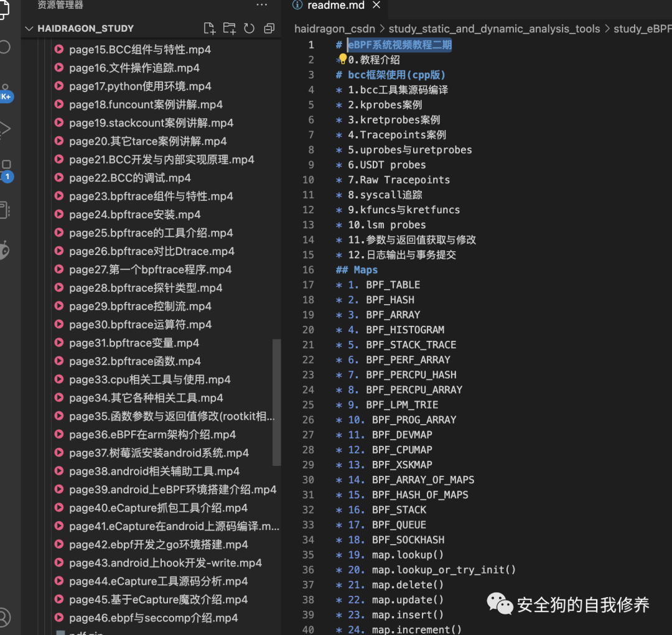
Task: Click the lightbulb code action icon
Action: click(342, 60)
